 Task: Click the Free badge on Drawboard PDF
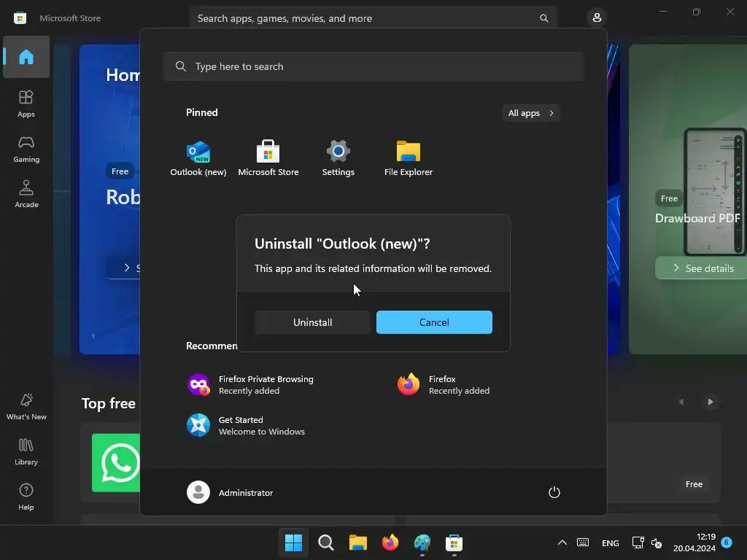pos(669,198)
